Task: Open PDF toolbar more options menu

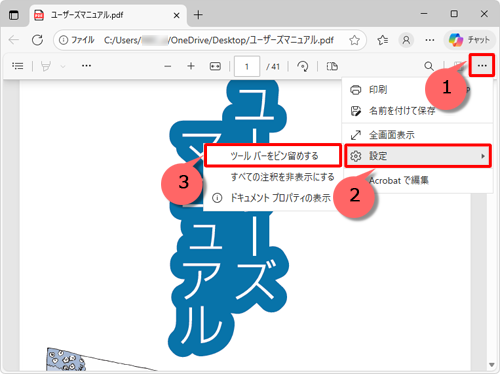Action: pyautogui.click(x=482, y=65)
